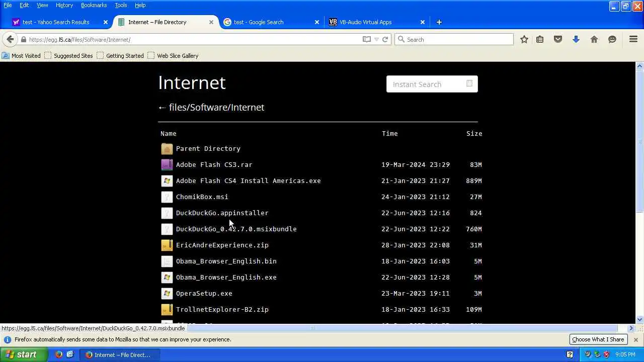The height and width of the screenshot is (362, 644).
Task: Download Obama_Browser_English.bin
Action: 226,261
